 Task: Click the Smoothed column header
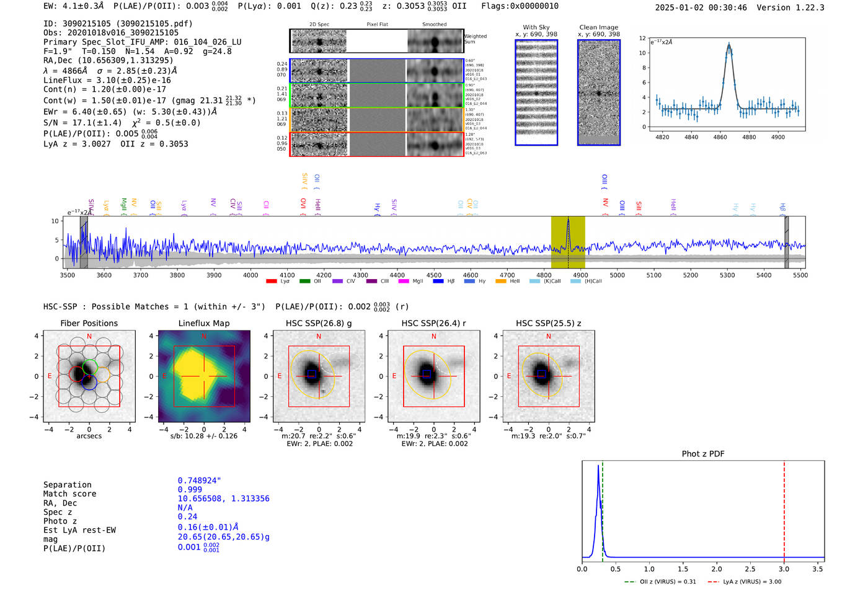[x=435, y=25]
